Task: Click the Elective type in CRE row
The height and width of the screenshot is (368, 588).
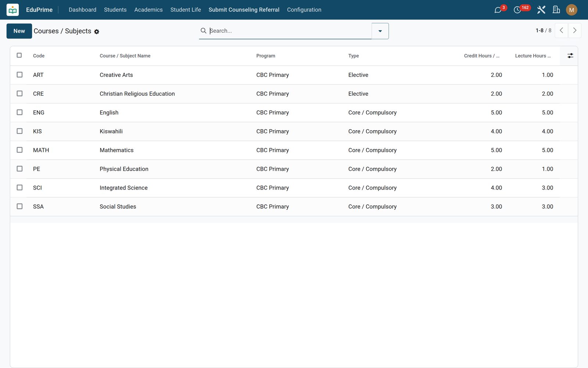Action: coord(358,94)
